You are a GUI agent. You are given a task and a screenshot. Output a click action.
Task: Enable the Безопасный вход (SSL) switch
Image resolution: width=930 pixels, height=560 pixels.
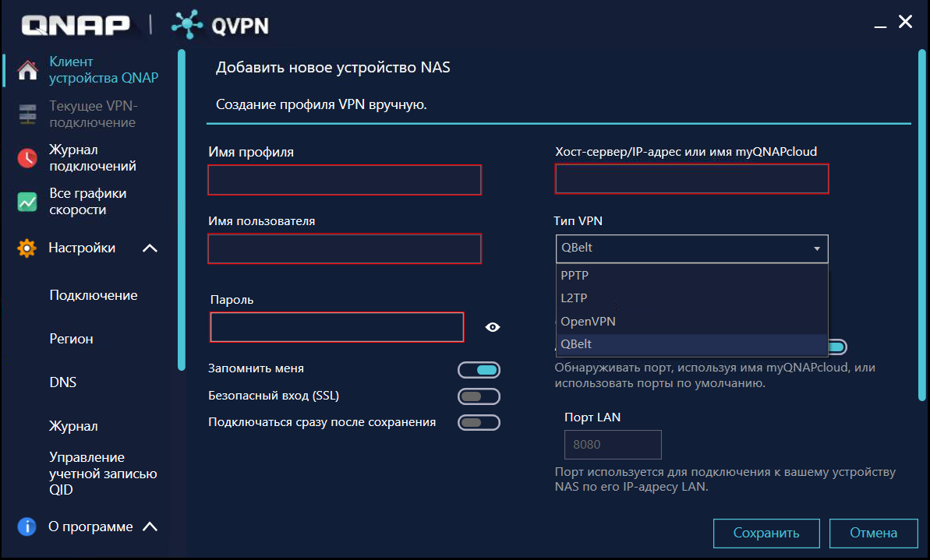[479, 396]
